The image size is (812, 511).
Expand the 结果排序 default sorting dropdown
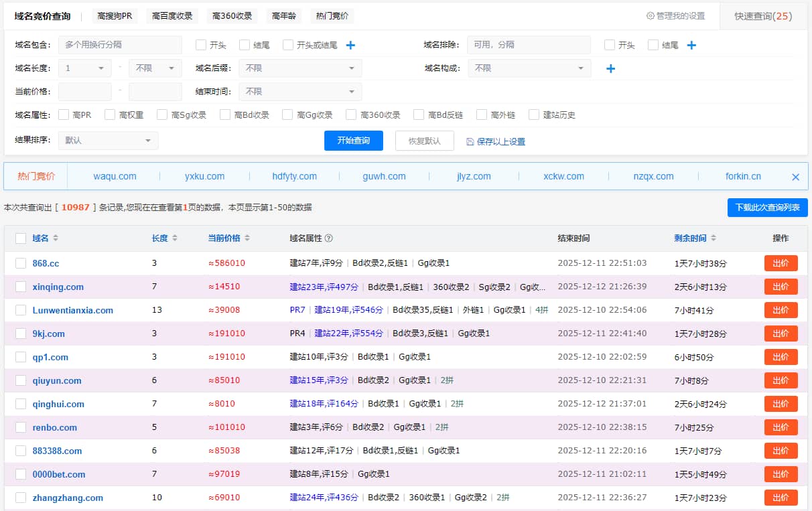point(108,141)
